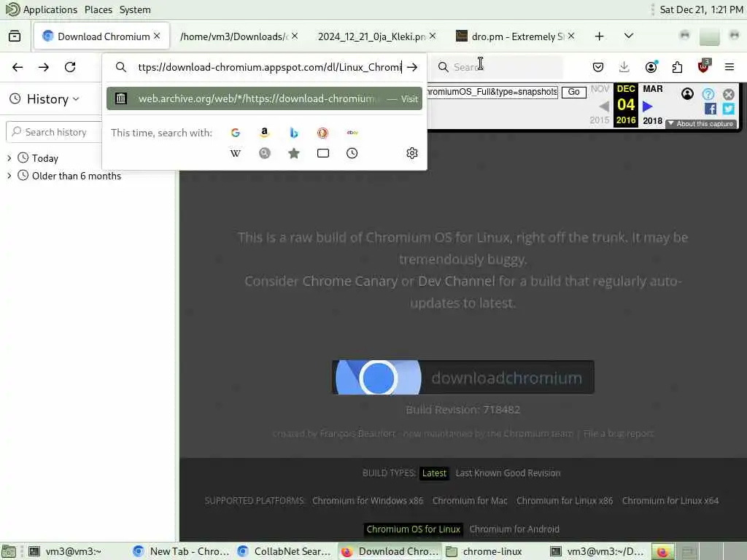The image size is (747, 560).
Task: Share capture on Twitter
Action: 729,109
